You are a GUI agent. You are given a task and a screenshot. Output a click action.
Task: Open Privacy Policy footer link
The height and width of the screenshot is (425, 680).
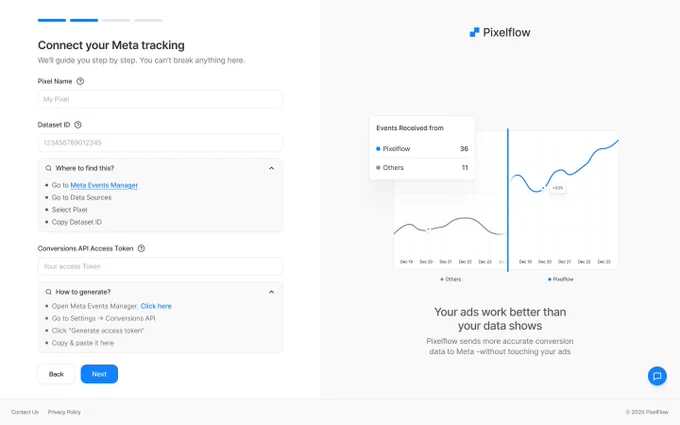pyautogui.click(x=64, y=412)
